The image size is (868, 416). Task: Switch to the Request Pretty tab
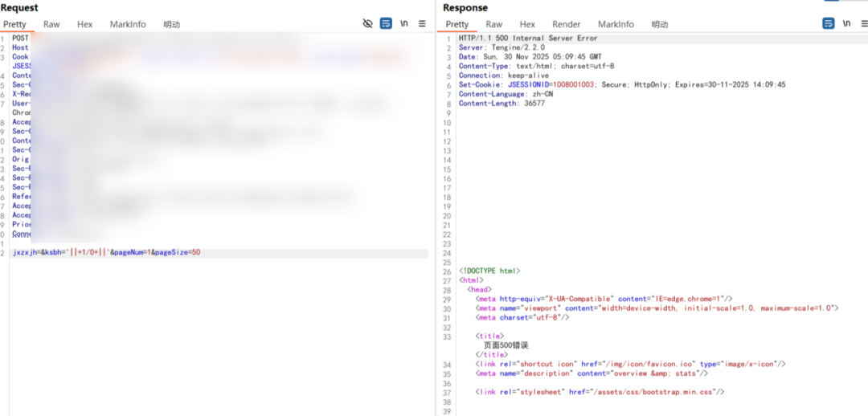[14, 24]
